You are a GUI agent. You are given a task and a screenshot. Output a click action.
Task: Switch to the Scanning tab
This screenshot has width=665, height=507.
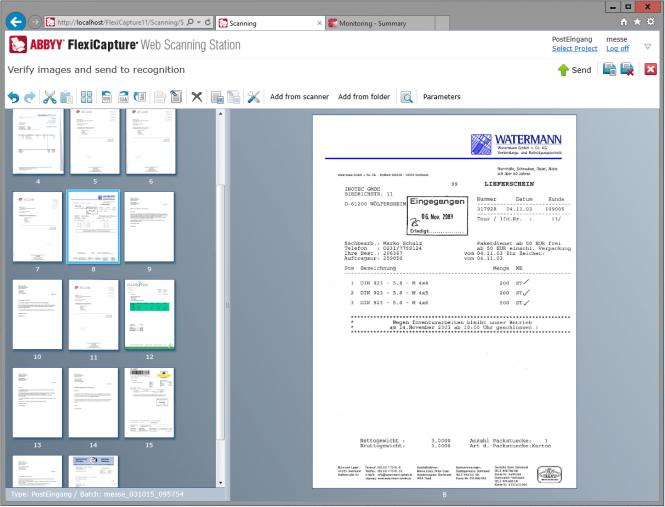270,23
